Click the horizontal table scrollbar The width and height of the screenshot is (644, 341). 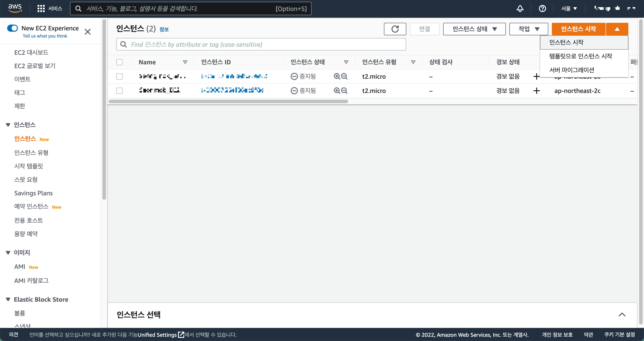228,101
